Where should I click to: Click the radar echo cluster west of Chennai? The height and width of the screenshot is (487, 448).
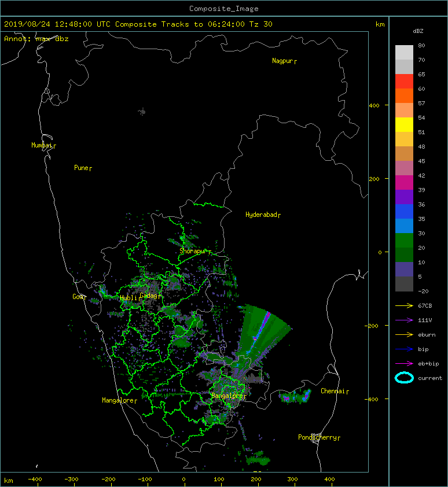click(295, 397)
